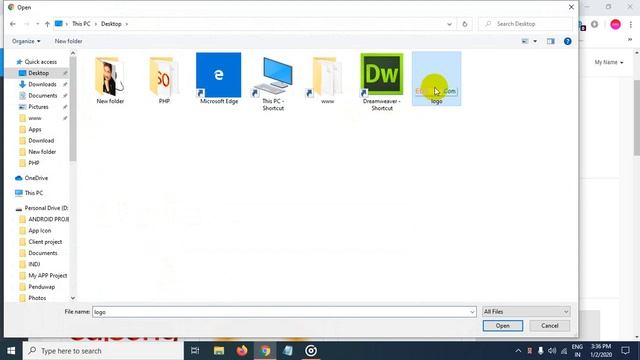Select This PC - Shortcut icon
The image size is (640, 360).
tap(273, 84)
